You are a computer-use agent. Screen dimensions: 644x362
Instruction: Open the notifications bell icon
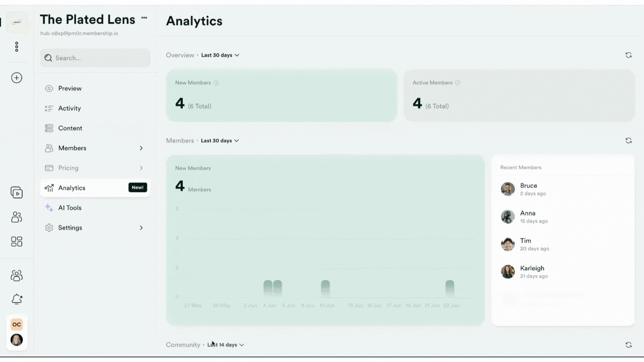(x=16, y=299)
